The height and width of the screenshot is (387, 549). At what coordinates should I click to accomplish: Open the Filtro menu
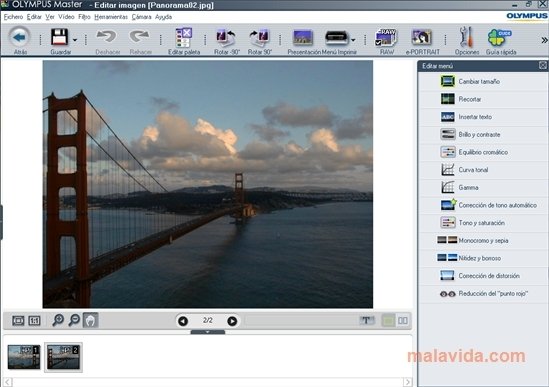point(84,17)
